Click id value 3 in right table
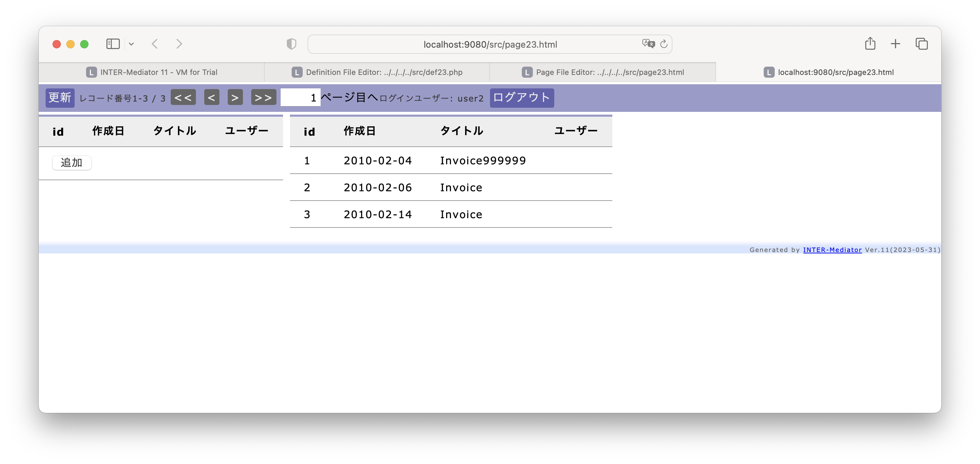Screen dimensions: 980x464 (307, 214)
